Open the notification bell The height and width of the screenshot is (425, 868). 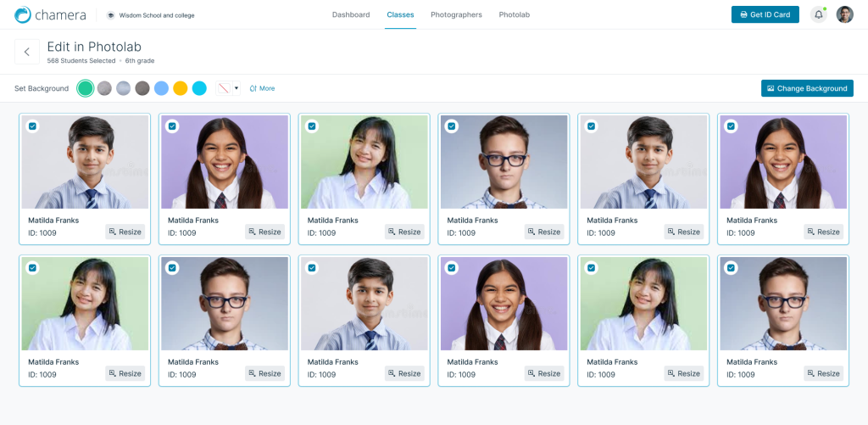[x=818, y=15]
